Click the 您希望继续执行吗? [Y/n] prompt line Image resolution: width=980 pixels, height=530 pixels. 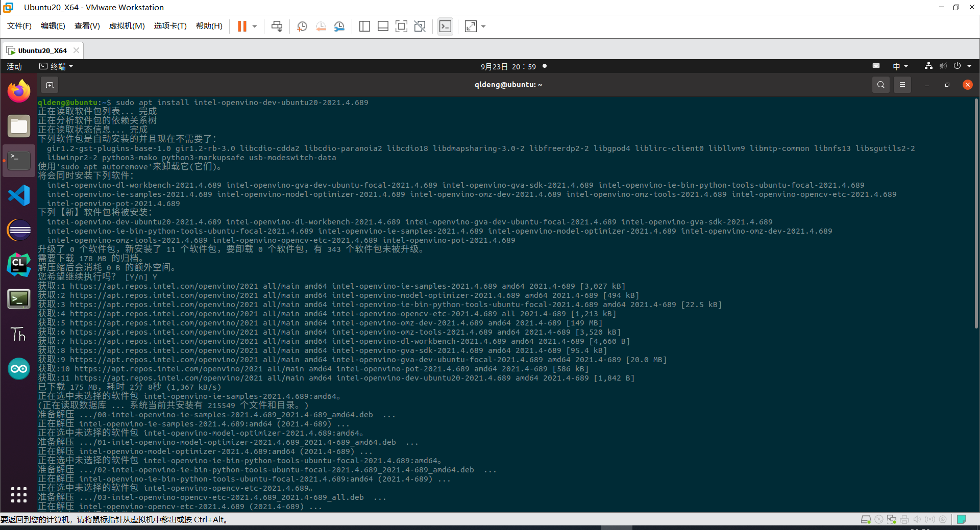click(x=97, y=277)
